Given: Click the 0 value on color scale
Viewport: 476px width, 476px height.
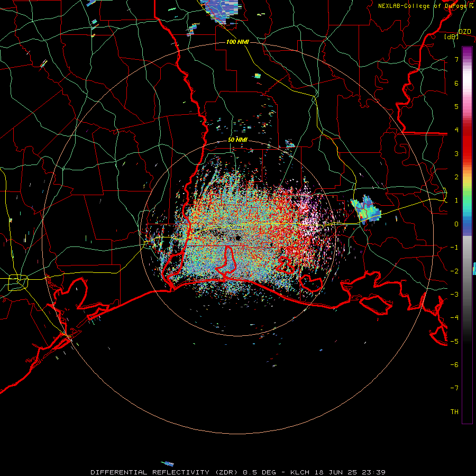Looking at the screenshot, I should pyautogui.click(x=456, y=224).
